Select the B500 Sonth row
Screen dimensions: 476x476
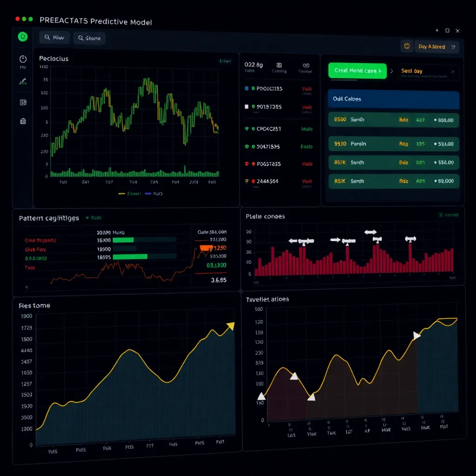tap(393, 120)
